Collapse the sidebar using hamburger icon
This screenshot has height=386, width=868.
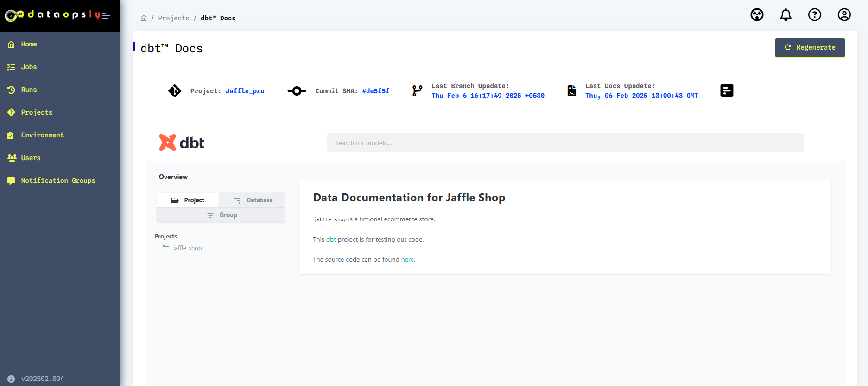106,16
